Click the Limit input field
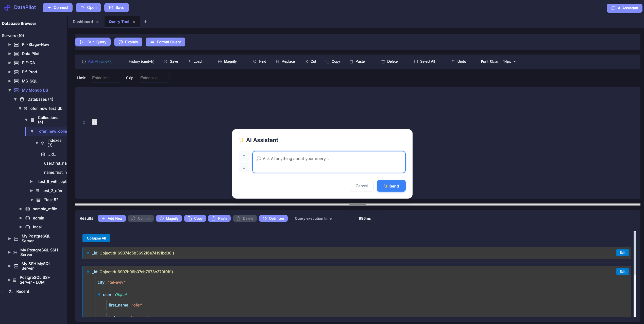644x324 pixels. 106,78
